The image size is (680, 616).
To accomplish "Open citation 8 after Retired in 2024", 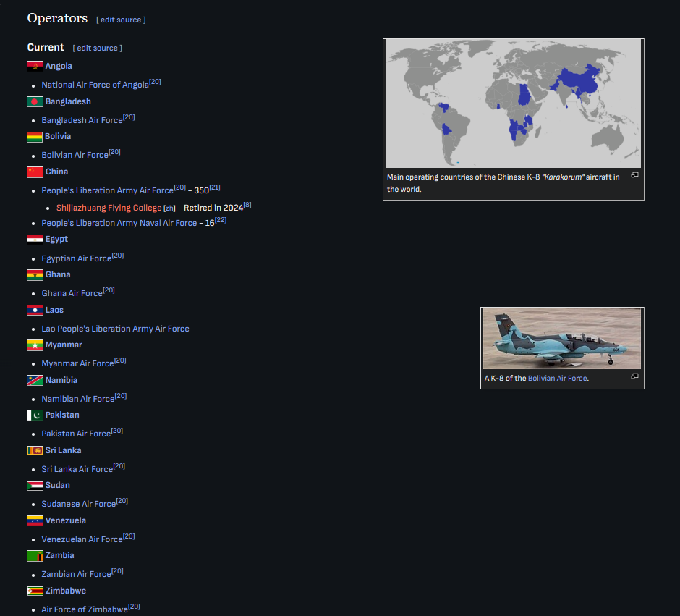I will tap(247, 205).
